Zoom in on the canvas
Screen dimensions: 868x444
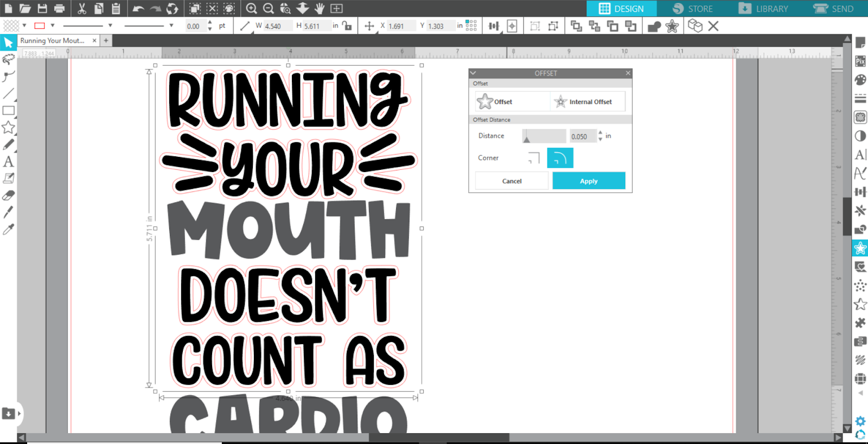[x=251, y=8]
